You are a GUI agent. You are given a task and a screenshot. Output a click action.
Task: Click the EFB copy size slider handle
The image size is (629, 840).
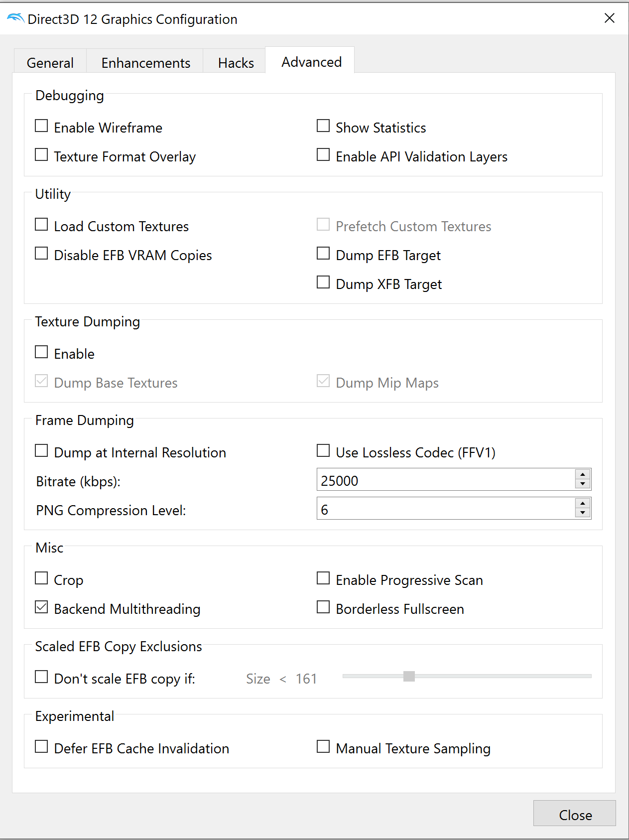[x=409, y=676]
